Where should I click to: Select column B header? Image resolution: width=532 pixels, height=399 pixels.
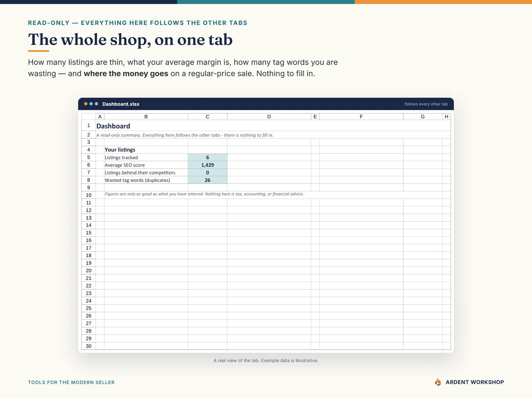[x=146, y=117]
